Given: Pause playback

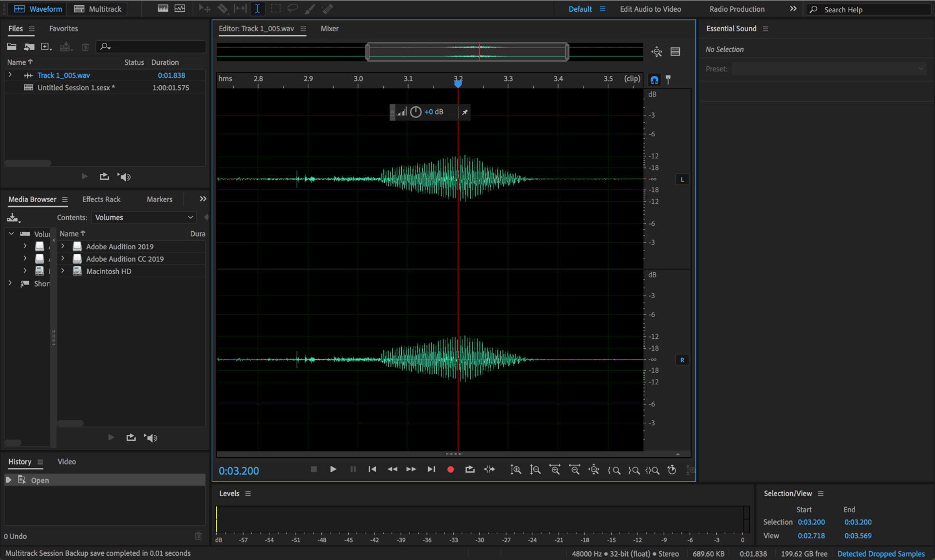Looking at the screenshot, I should 353,469.
